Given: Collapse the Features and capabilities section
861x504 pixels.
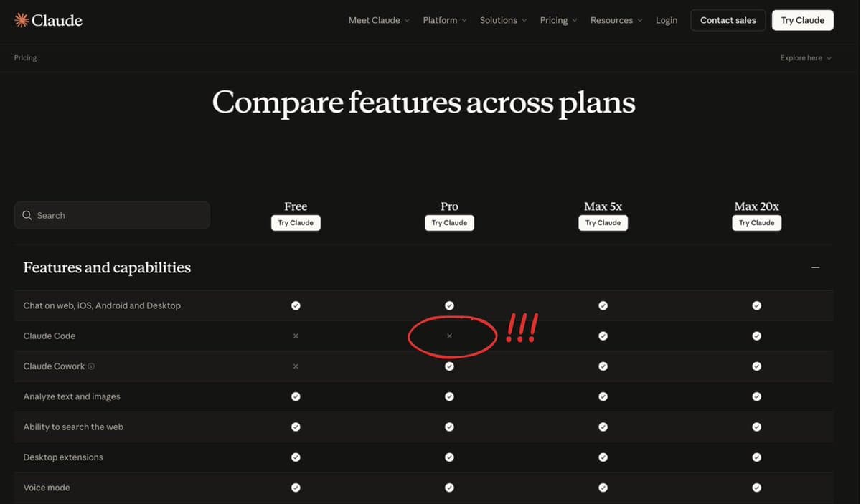Looking at the screenshot, I should click(x=815, y=267).
